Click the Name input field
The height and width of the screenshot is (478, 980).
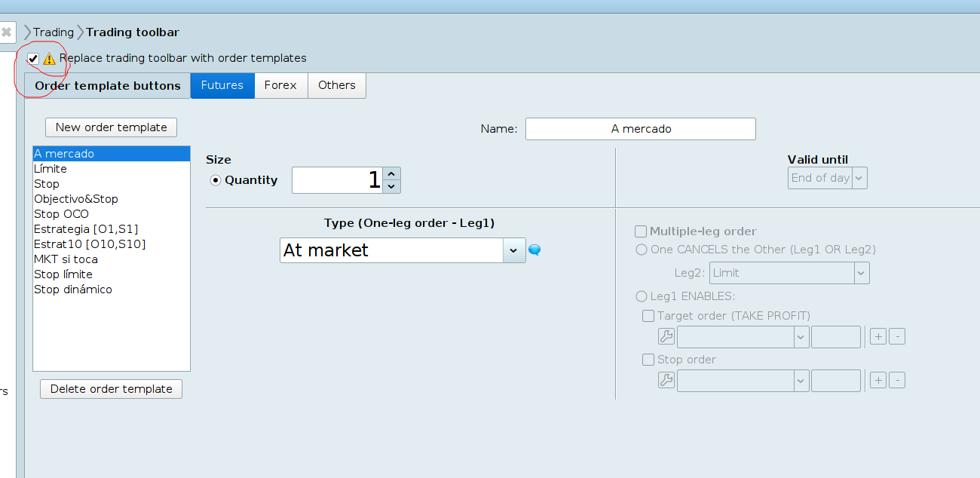point(640,129)
